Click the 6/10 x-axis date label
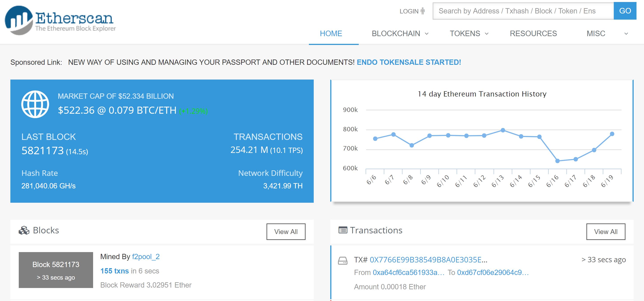 coord(443,181)
